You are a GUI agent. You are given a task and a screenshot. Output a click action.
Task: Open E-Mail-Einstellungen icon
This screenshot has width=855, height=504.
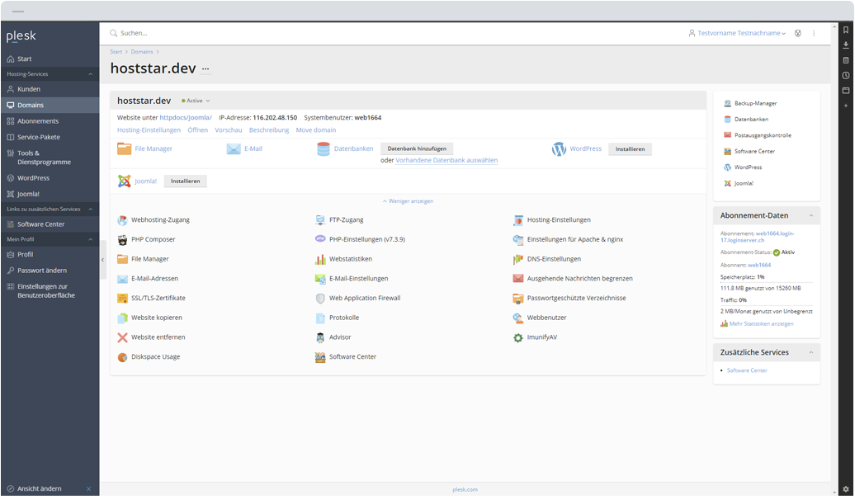320,279
